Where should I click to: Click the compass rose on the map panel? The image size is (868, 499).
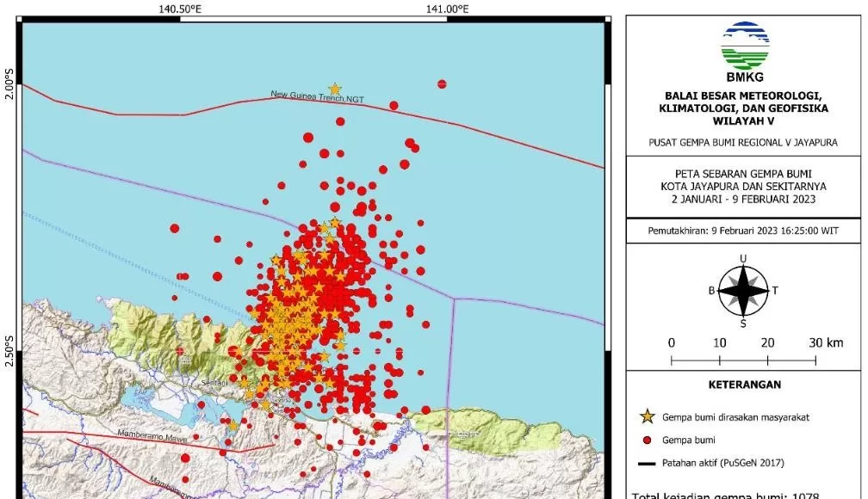tap(743, 290)
